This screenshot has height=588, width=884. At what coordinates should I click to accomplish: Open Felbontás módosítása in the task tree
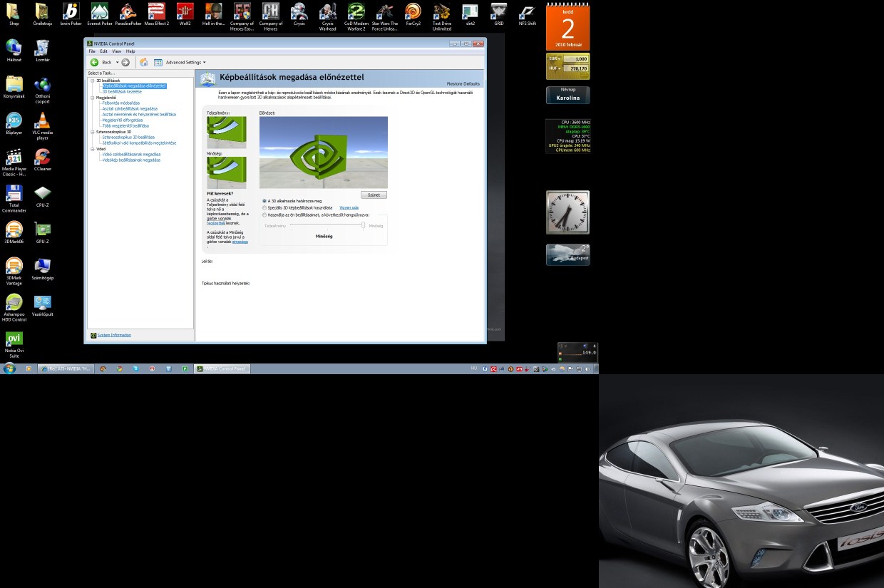pyautogui.click(x=121, y=103)
